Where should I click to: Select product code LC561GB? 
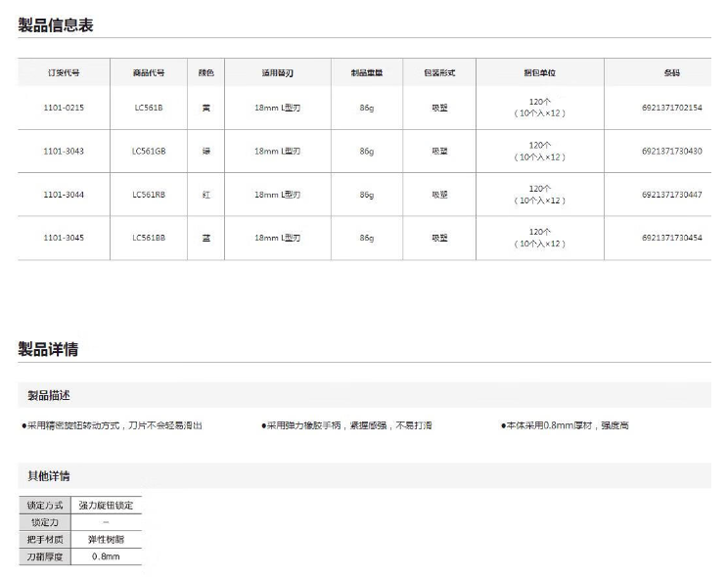[149, 151]
